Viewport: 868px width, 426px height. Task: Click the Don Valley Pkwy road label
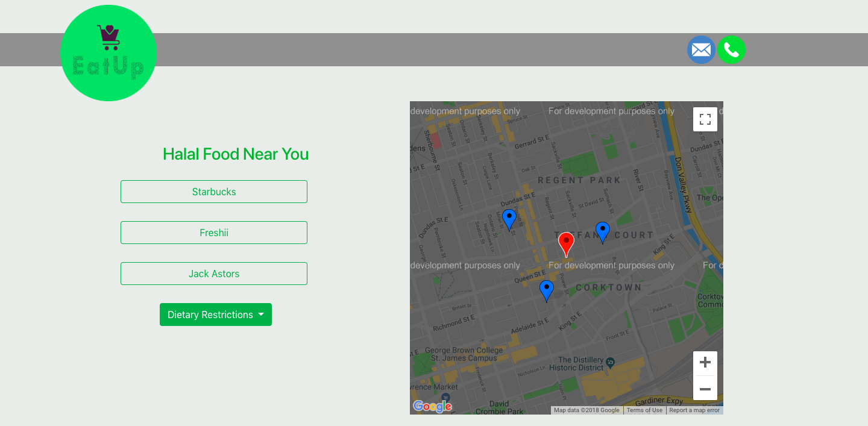click(x=684, y=185)
